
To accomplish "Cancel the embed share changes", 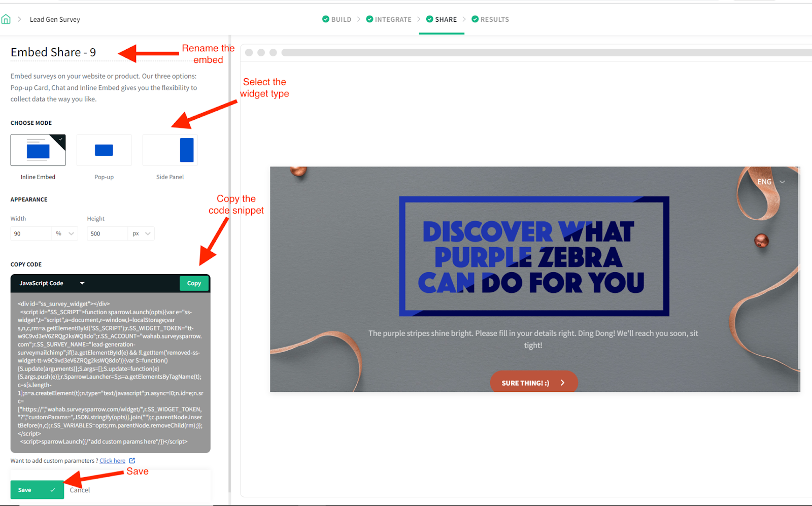I will (x=80, y=490).
